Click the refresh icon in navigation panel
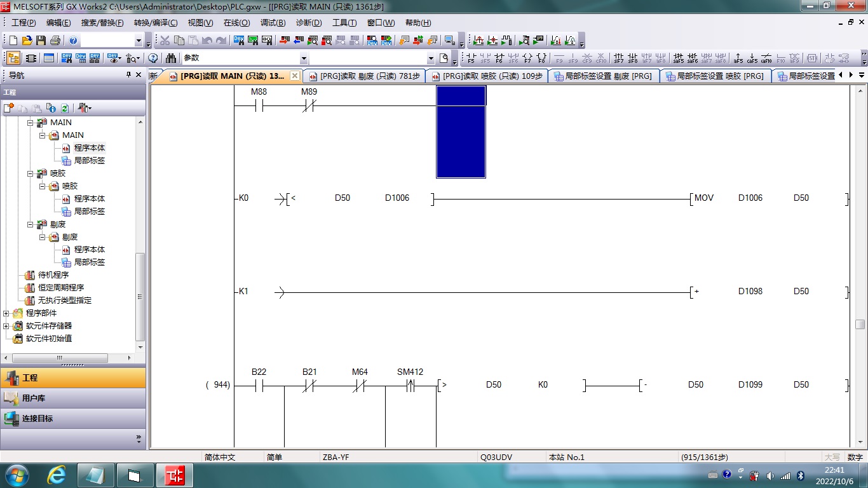Screen dimensions: 868x488 point(64,108)
